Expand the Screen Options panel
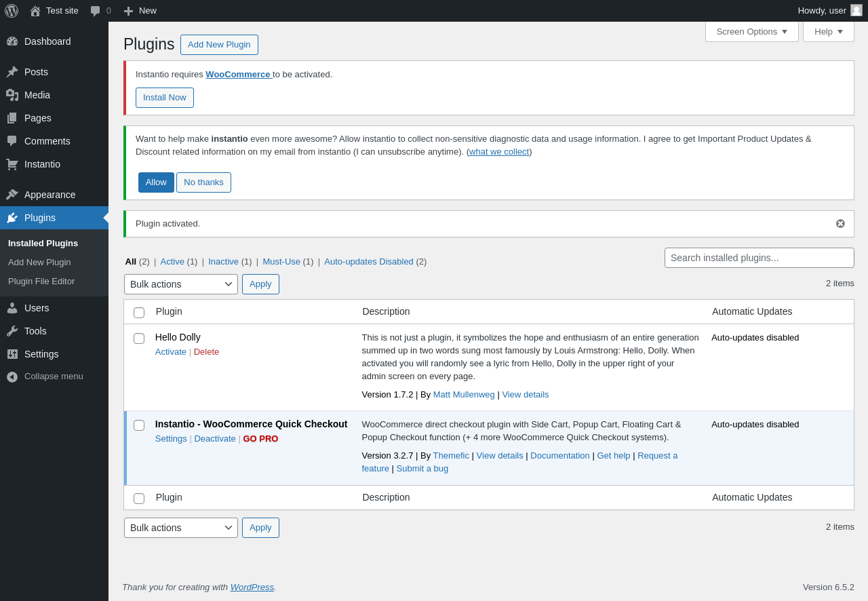 pyautogui.click(x=751, y=32)
